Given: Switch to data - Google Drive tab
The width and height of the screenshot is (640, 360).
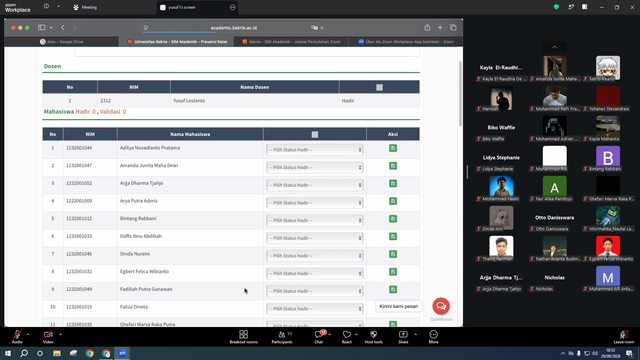Looking at the screenshot, I should 62,42.
